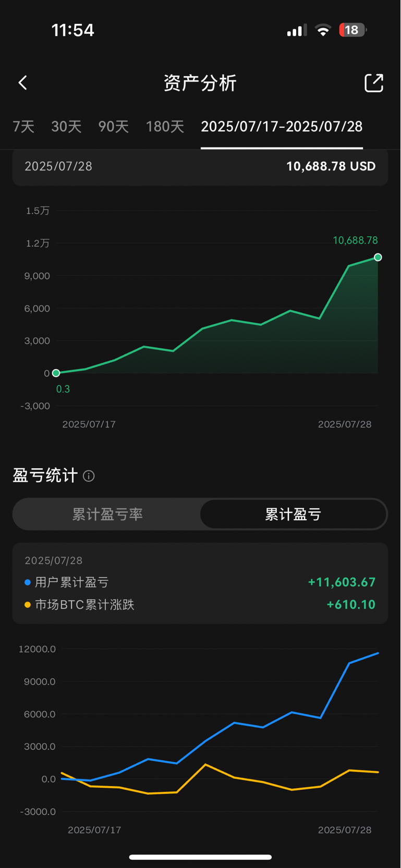Viewport: 401px width, 868px height.
Task: Tap the battery indicator showing 18
Action: 353,30
